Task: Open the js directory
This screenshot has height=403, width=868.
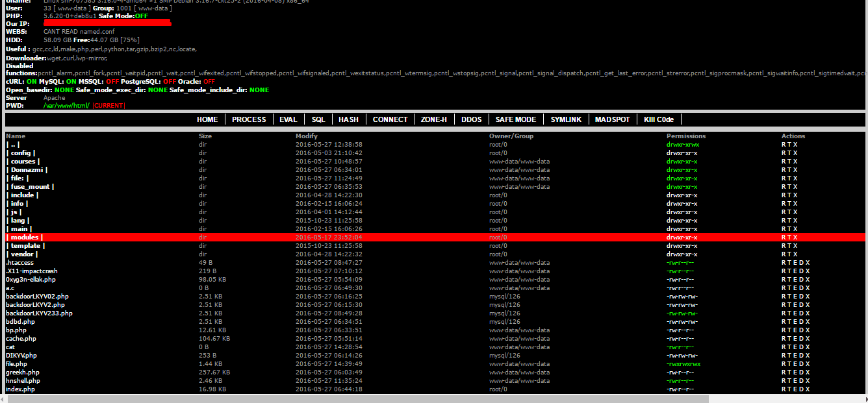Action: click(x=14, y=212)
